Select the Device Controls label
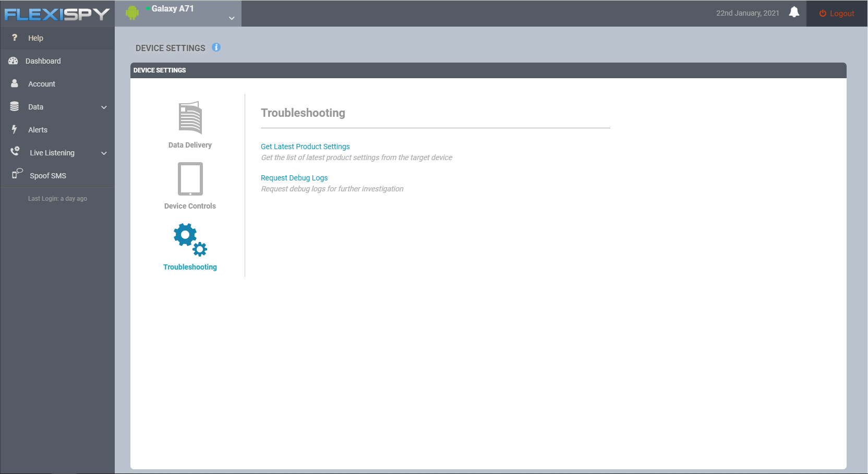Viewport: 868px width, 474px height. click(190, 206)
